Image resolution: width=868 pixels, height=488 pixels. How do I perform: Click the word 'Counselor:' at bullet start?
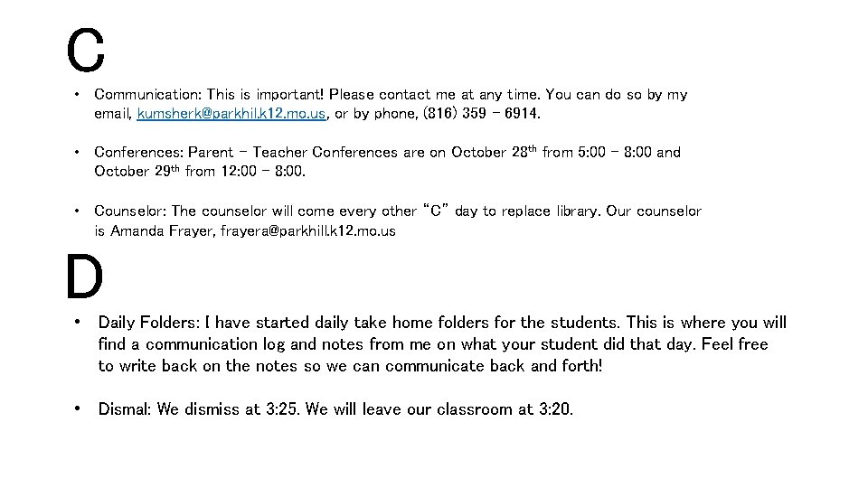[x=132, y=211]
